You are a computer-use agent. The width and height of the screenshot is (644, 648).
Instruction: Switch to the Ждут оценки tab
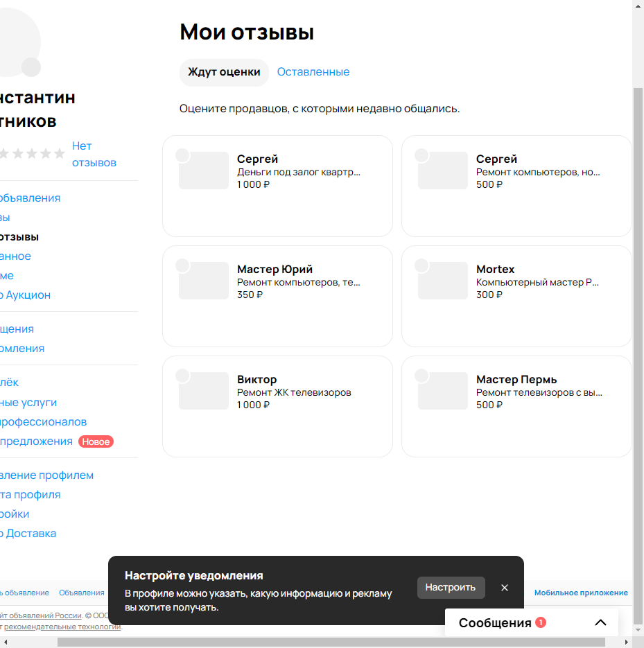click(x=224, y=72)
